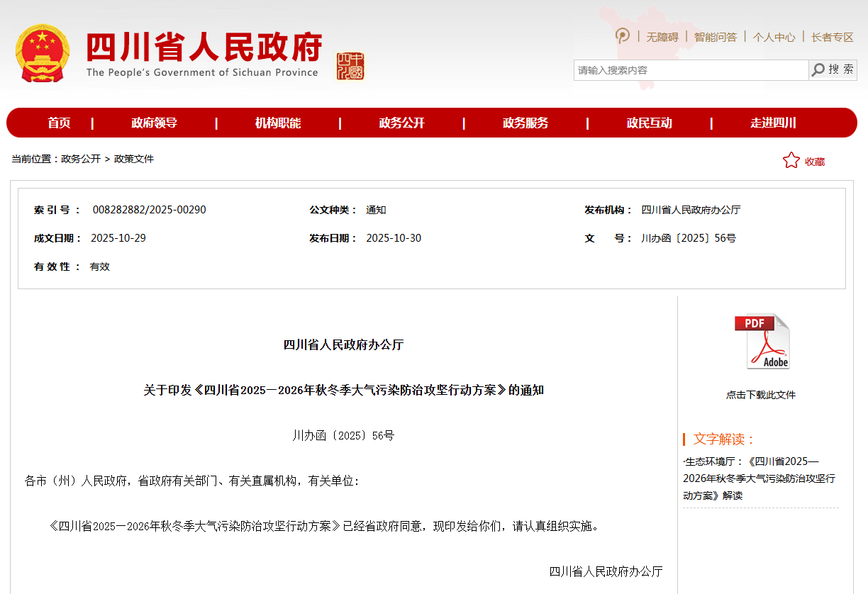Click the red China seal icon
The height and width of the screenshot is (594, 868).
[x=350, y=66]
